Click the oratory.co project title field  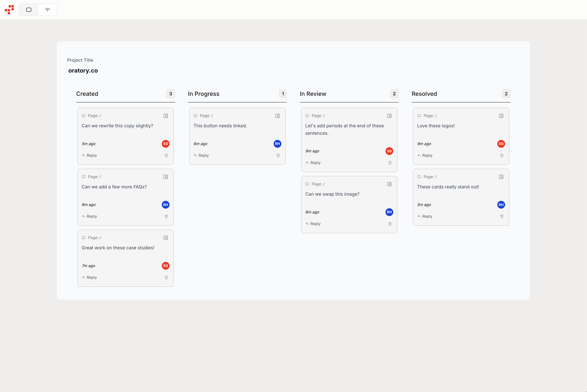(x=83, y=71)
